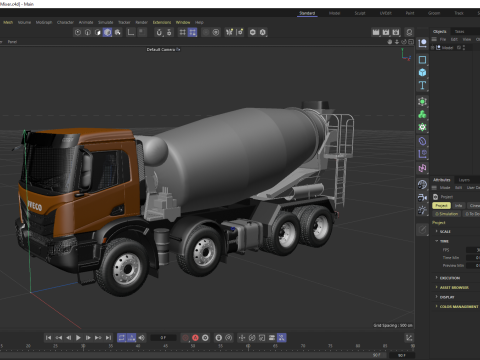Toggle the Autokeying red button
Screen dimensions: 480x360
(x=195, y=338)
